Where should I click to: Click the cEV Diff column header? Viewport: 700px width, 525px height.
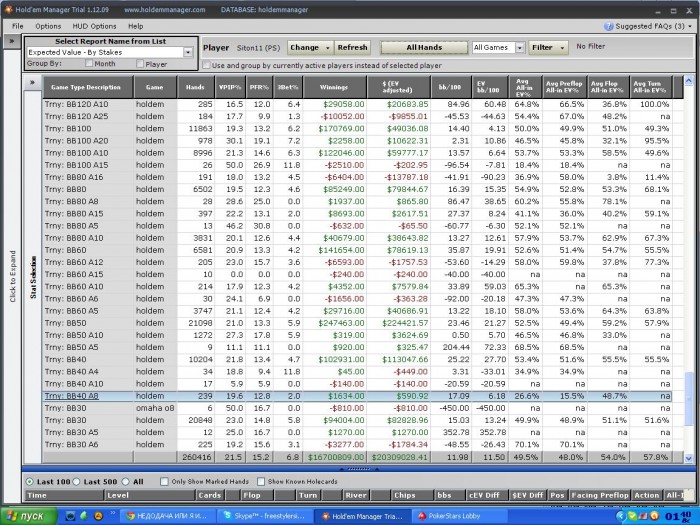click(x=486, y=495)
